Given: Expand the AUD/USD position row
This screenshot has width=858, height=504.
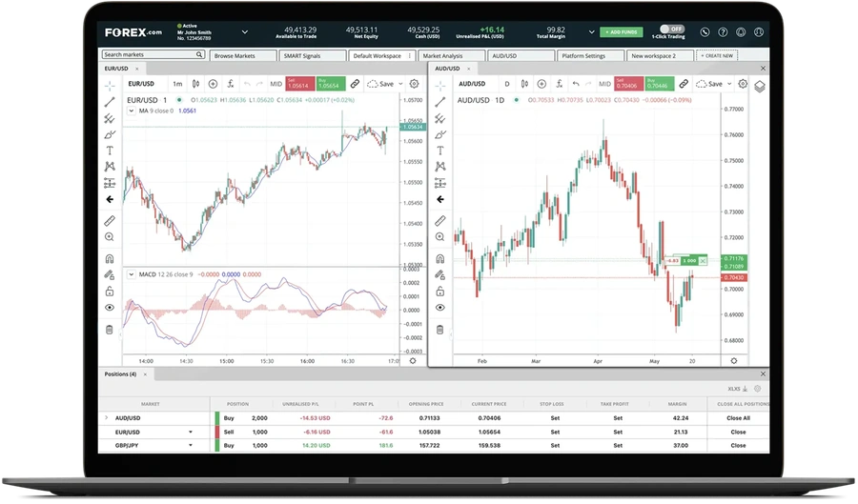Looking at the screenshot, I should (106, 417).
